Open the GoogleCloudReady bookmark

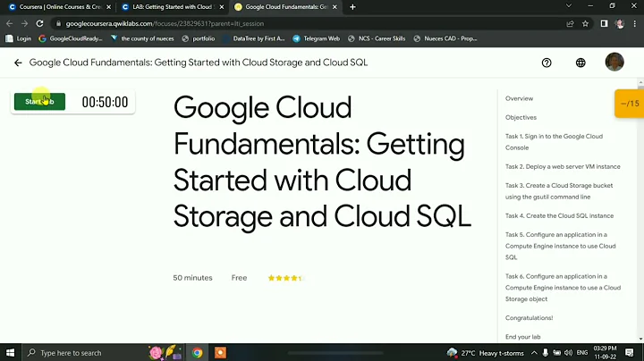(x=71, y=38)
